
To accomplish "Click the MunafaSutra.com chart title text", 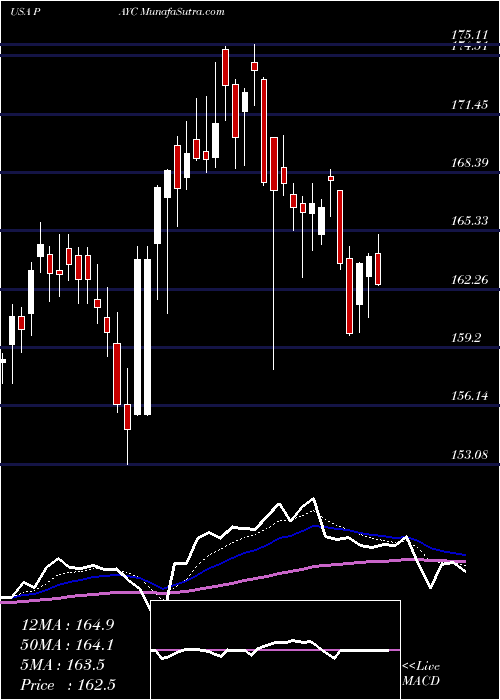I will pyautogui.click(x=183, y=12).
